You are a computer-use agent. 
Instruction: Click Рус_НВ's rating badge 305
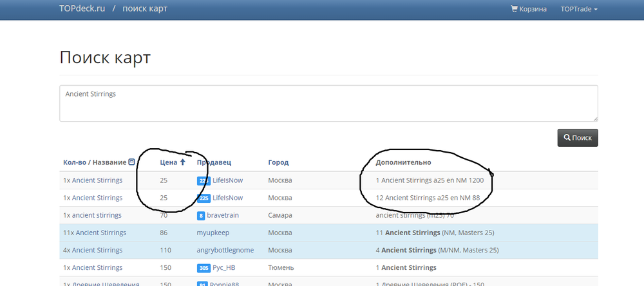click(x=204, y=267)
